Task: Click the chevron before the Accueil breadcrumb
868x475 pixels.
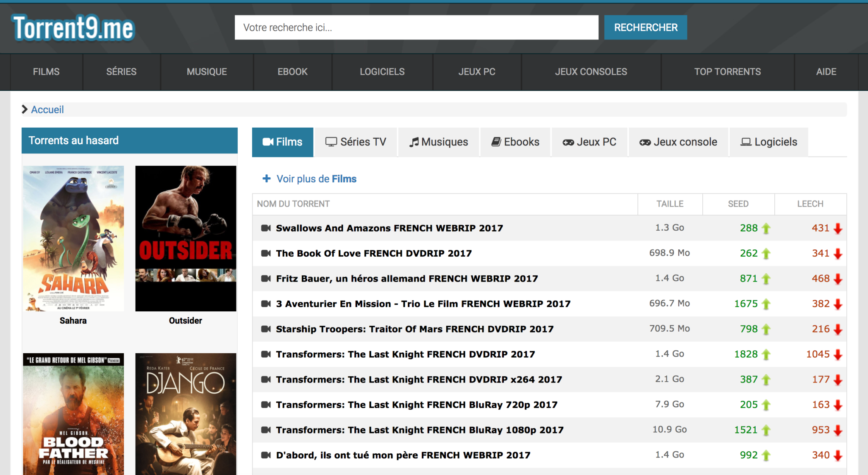Action: click(x=25, y=109)
